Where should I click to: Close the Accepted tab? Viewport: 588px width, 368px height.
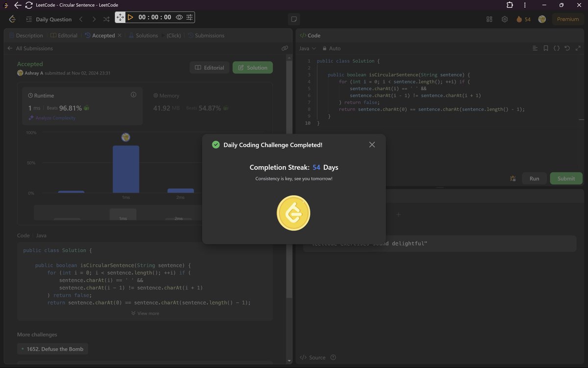120,35
